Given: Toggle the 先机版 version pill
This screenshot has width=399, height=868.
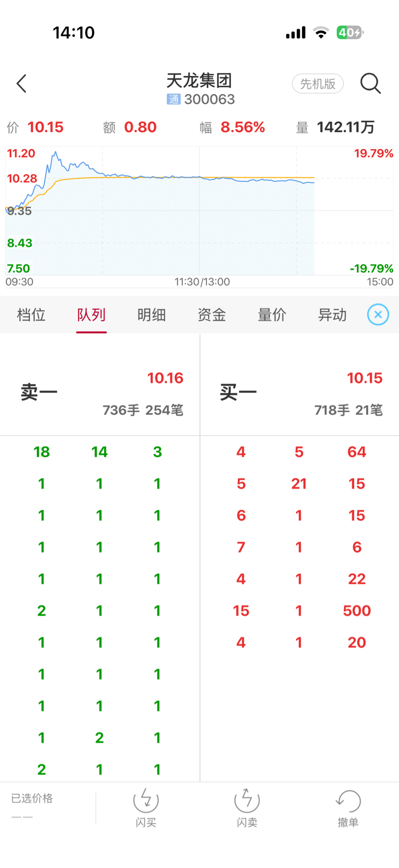Looking at the screenshot, I should pos(318,84).
